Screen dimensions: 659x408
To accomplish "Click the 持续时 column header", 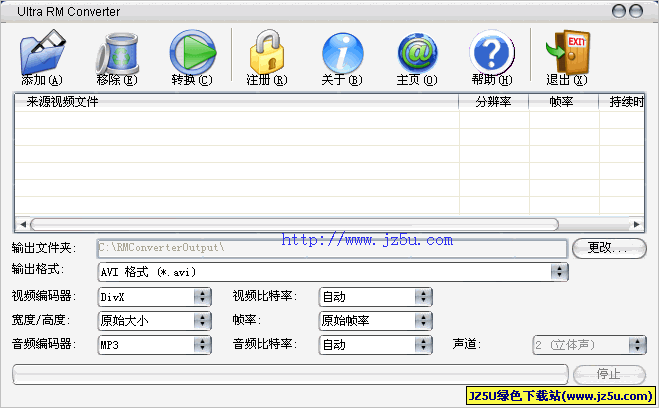I will coord(622,102).
